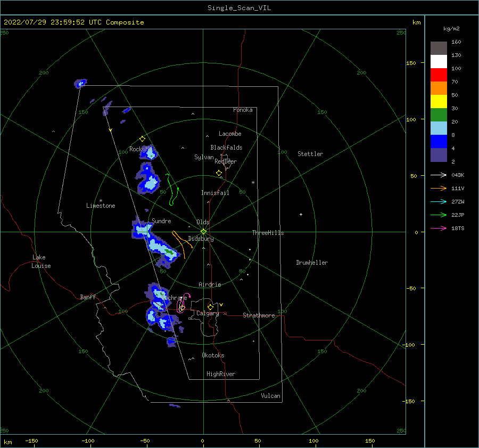Screen dimensions: 479x448
Task: Click the magenta 18TS track arrow
Action: (x=439, y=228)
